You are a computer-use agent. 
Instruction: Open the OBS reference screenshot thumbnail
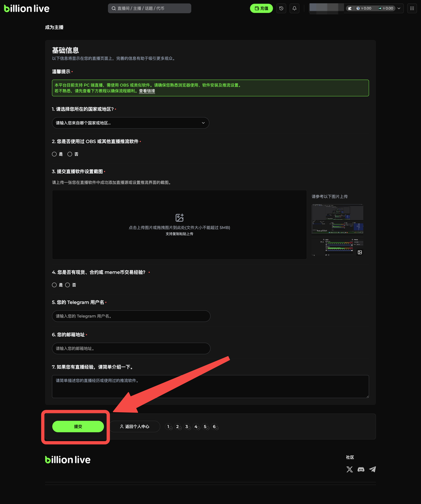337,230
